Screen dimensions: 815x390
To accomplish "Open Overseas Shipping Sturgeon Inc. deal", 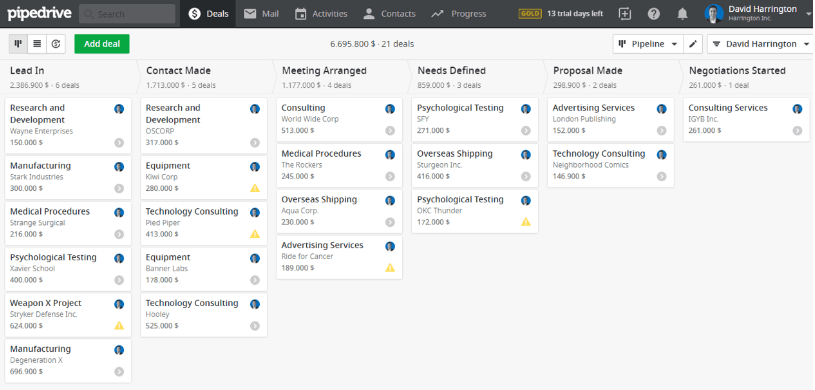I will pos(475,165).
